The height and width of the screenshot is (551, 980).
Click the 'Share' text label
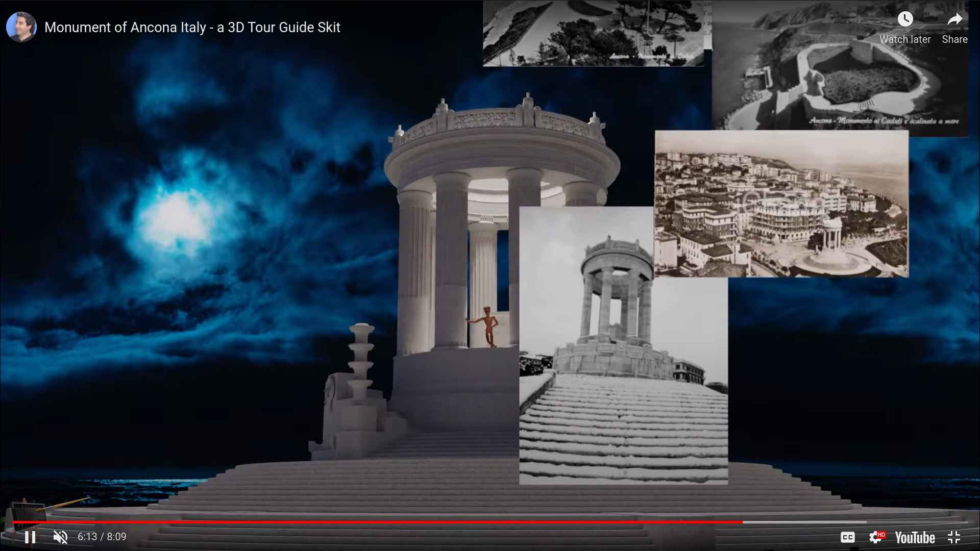coord(954,39)
